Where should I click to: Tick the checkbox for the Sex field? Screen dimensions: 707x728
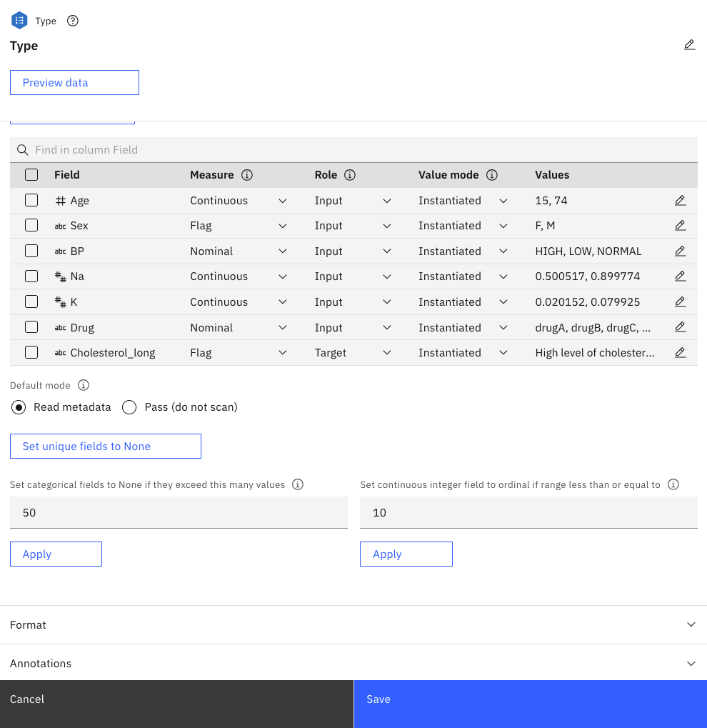[31, 226]
